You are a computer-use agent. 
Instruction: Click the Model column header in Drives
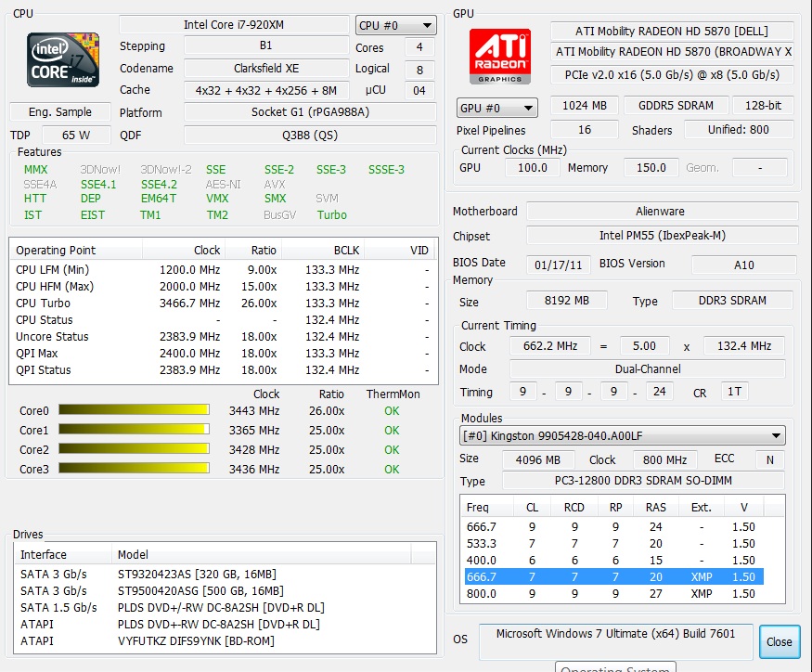261,554
